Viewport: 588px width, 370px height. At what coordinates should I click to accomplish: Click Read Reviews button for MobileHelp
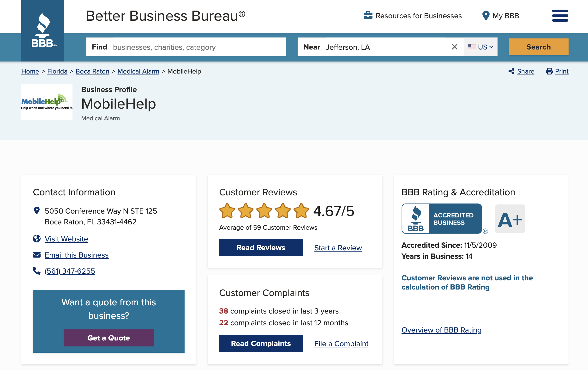pyautogui.click(x=261, y=247)
